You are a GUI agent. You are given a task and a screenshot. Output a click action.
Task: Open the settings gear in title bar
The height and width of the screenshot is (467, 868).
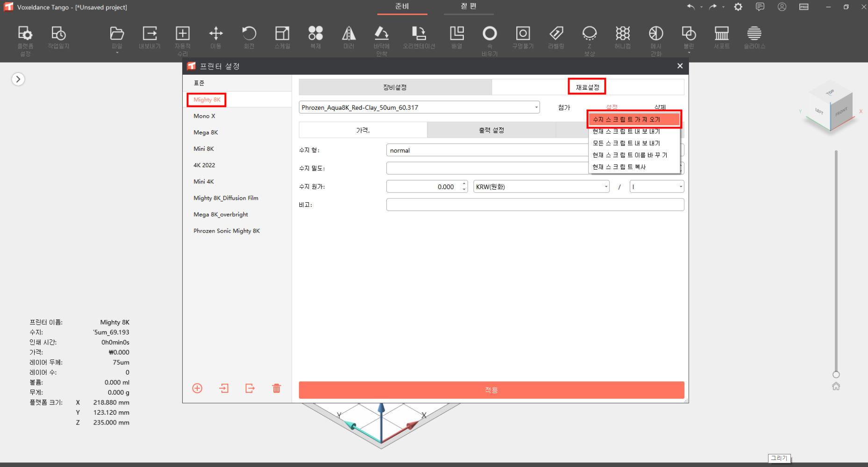pyautogui.click(x=738, y=7)
